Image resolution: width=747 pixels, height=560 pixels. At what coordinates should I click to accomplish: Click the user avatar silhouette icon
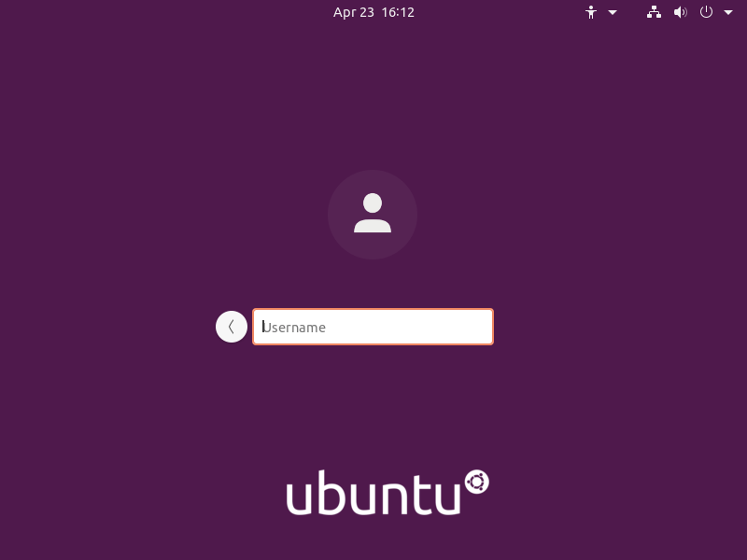(373, 213)
